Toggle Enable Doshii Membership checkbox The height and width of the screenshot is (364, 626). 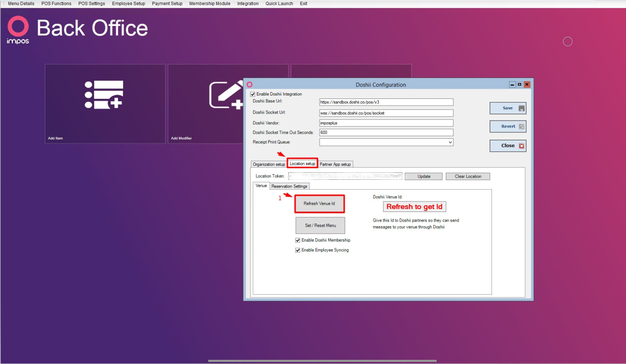tap(298, 240)
